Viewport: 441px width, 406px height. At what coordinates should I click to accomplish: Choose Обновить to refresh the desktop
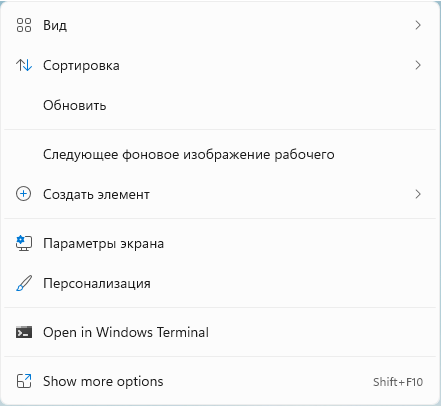pos(220,105)
